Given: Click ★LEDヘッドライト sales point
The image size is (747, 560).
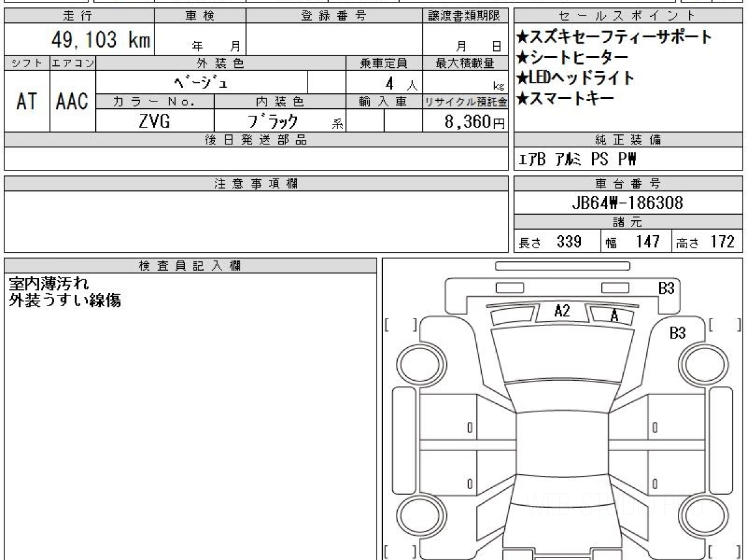Looking at the screenshot, I should coord(575,78).
